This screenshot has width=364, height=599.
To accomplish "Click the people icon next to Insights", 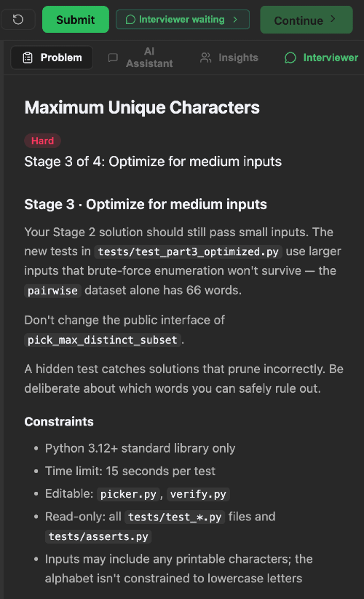I will click(205, 58).
